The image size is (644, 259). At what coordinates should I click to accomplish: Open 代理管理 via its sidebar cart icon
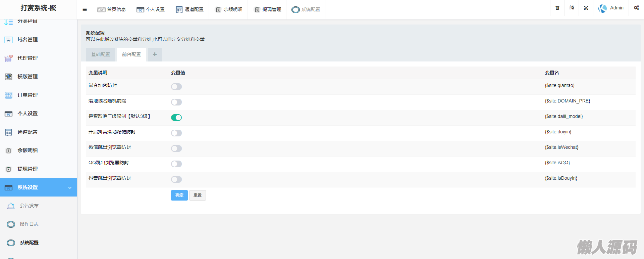pos(8,58)
